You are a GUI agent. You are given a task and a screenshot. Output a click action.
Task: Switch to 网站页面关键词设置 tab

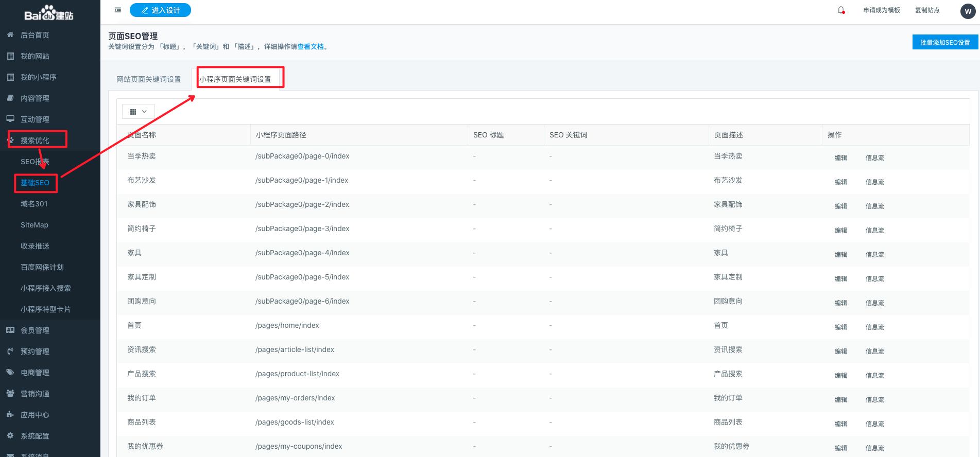pos(148,79)
